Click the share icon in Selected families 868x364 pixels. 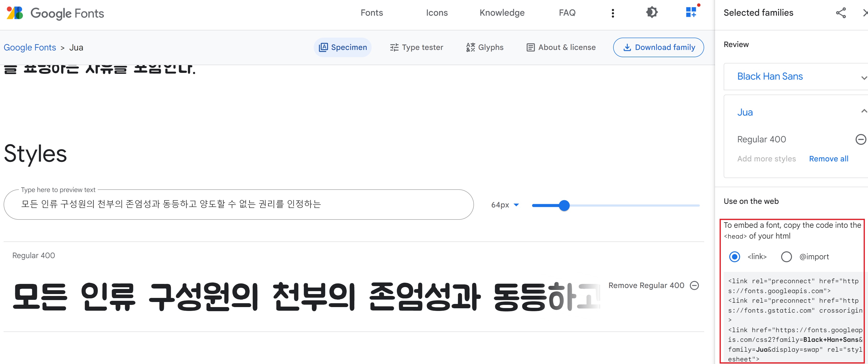pyautogui.click(x=841, y=13)
